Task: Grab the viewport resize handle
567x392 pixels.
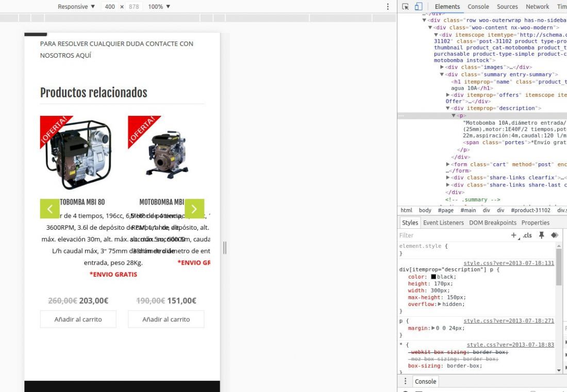Action: pyautogui.click(x=225, y=247)
